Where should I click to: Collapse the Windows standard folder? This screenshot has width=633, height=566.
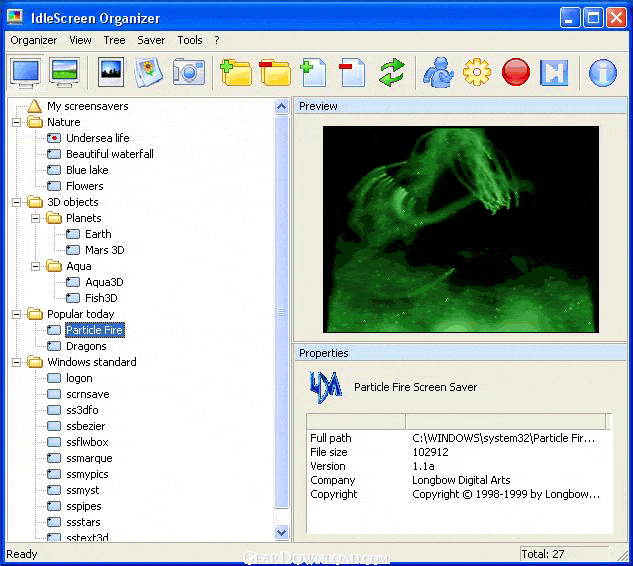click(16, 362)
